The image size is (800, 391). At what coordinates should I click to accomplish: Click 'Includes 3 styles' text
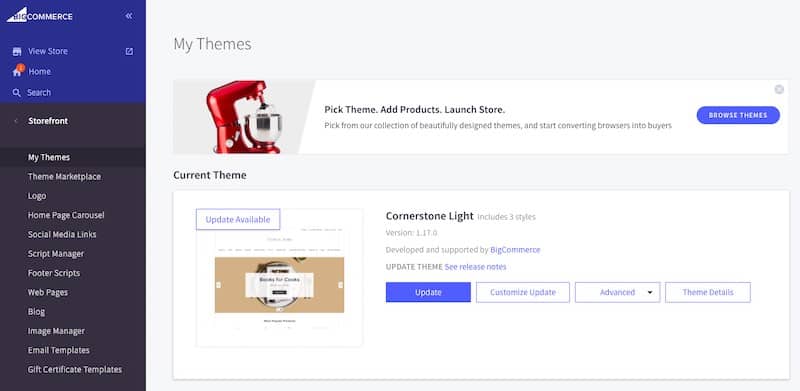pos(506,217)
